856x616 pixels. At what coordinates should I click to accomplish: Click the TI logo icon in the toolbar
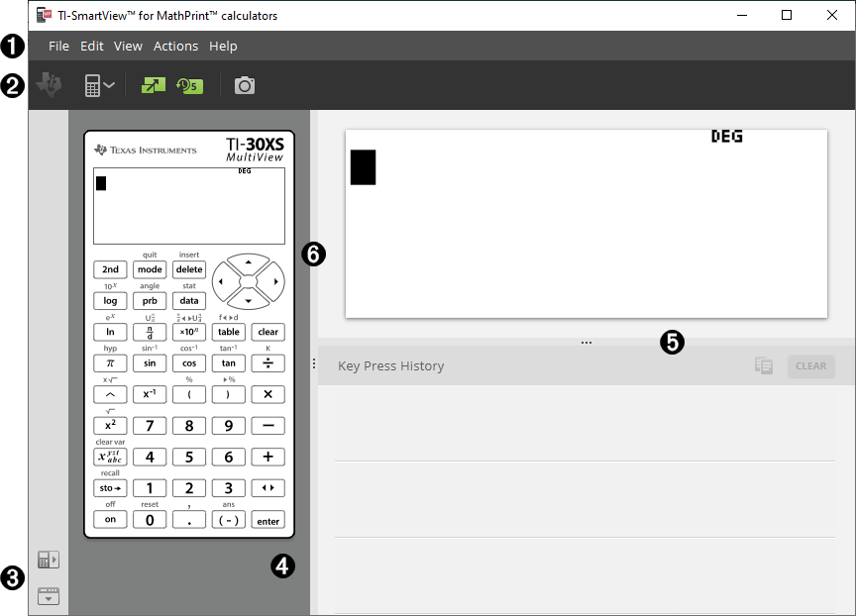coord(47,85)
